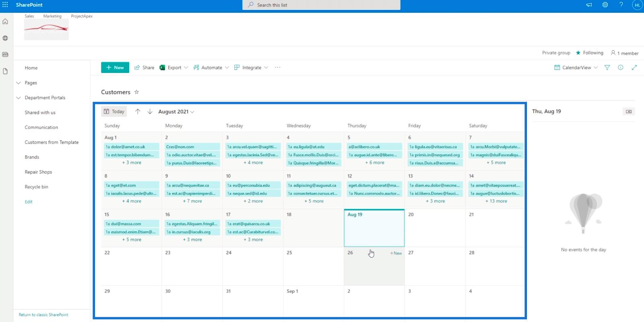This screenshot has height=322, width=644.
Task: Go to Home in site navigation
Action: pyautogui.click(x=31, y=68)
